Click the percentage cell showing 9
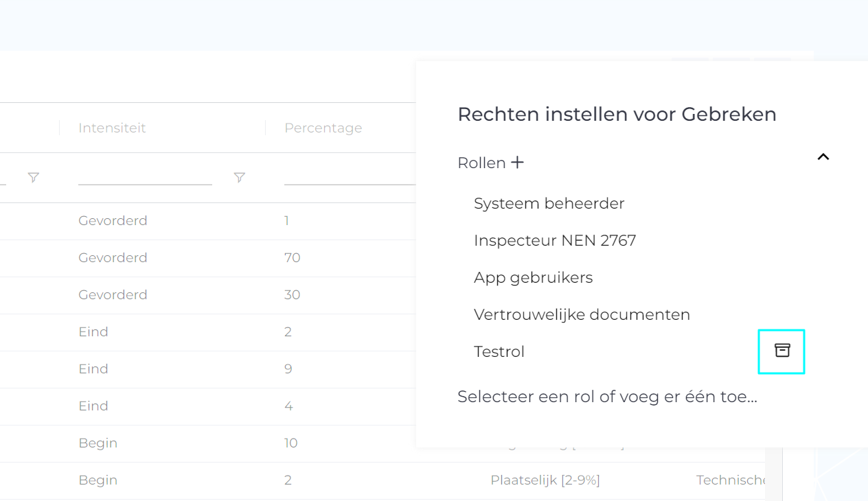The height and width of the screenshot is (501, 868). (288, 369)
